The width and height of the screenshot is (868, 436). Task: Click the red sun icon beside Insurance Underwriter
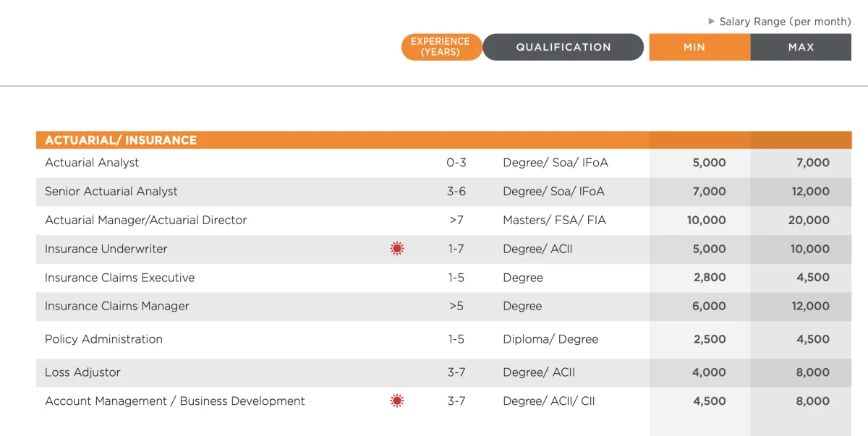point(396,249)
